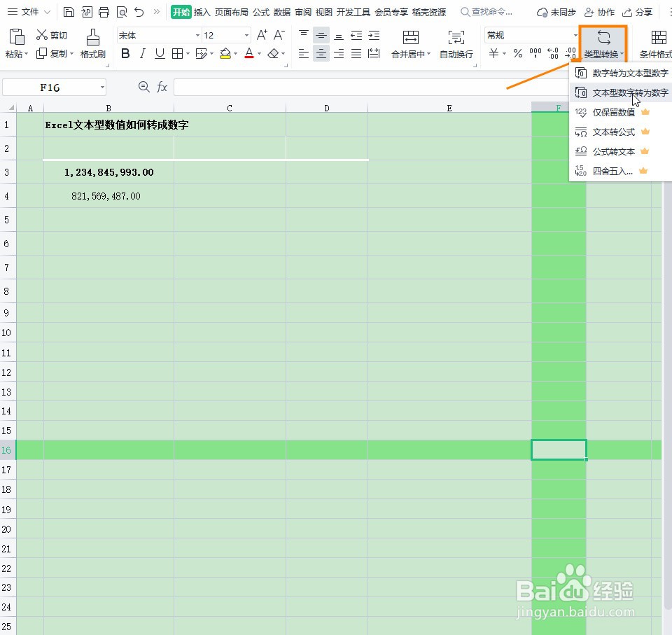Select 数字转为文本型数字 menu item
672x635 pixels.
click(x=621, y=73)
